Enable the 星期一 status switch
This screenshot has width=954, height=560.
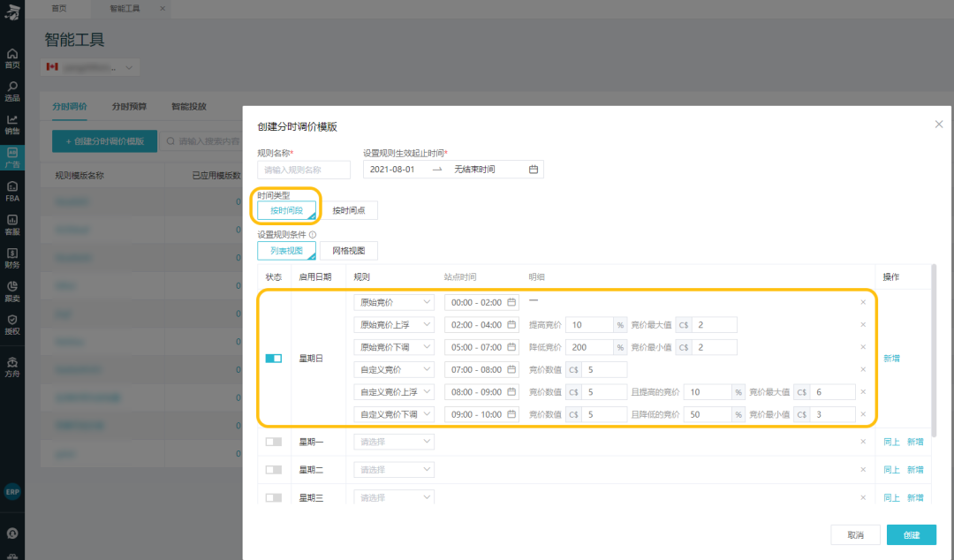(274, 442)
